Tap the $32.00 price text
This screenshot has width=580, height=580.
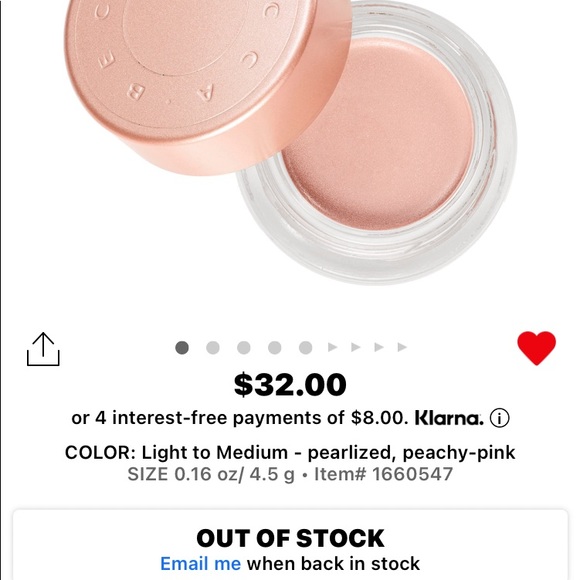point(290,385)
